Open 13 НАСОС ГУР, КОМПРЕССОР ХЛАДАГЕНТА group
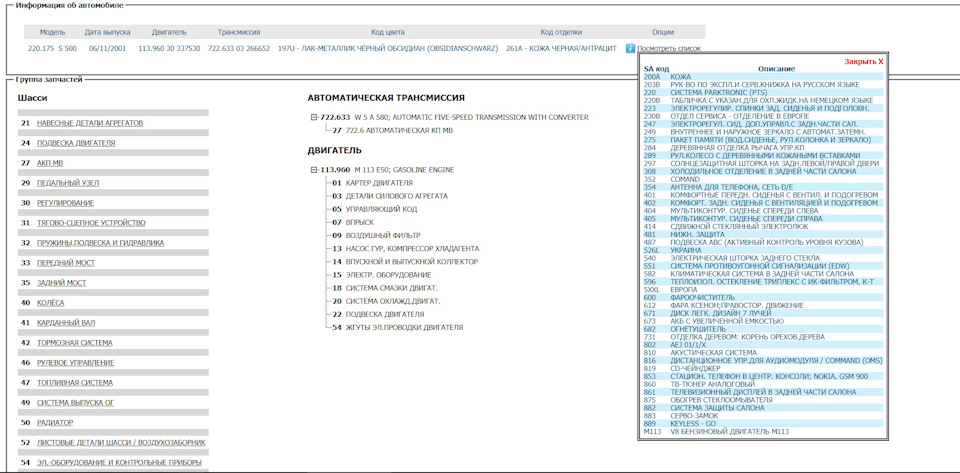Screen dimensions: 960x473 [406, 248]
